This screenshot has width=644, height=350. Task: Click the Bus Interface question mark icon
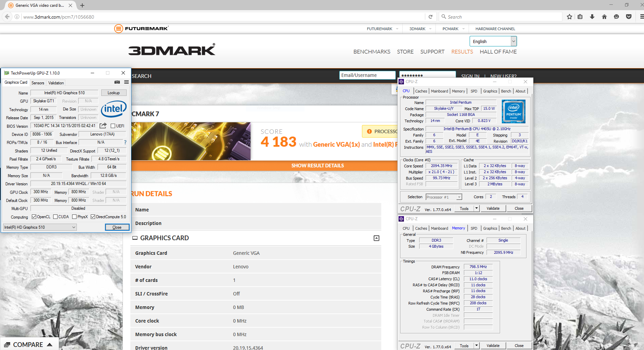coord(125,142)
